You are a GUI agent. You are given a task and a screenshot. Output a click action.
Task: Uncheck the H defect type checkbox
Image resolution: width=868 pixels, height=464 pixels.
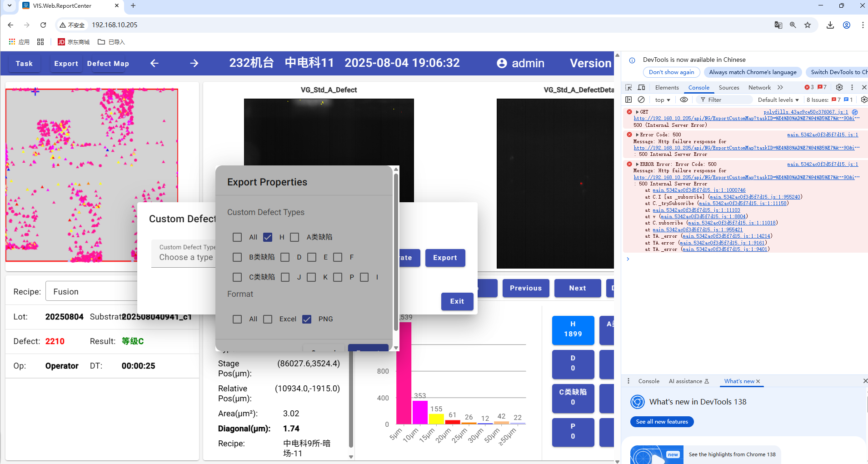coord(268,237)
